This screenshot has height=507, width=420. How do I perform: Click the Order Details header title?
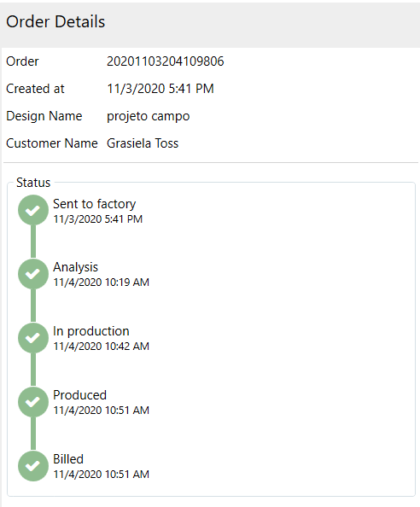point(55,21)
